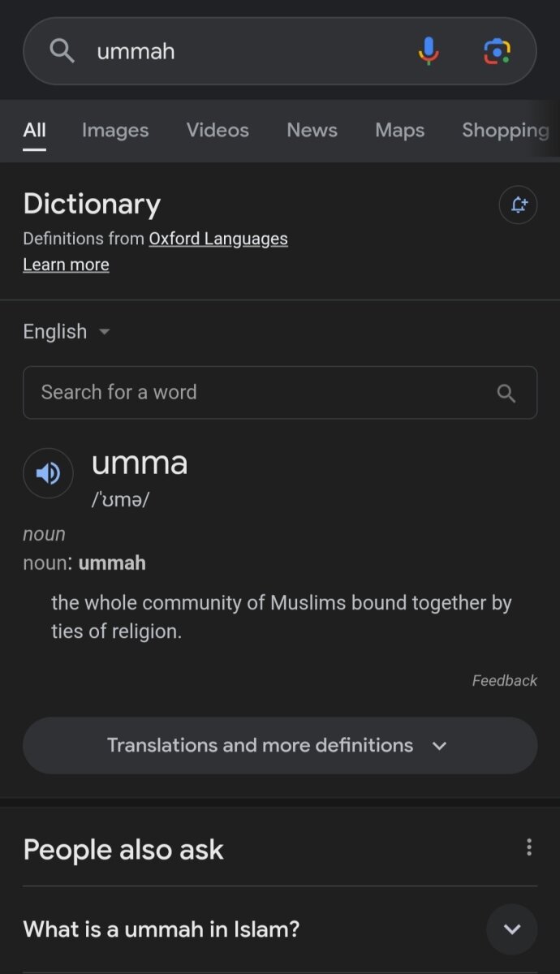Image resolution: width=560 pixels, height=974 pixels.
Task: Tap the magnifier icon beside ummah query
Action: (x=62, y=51)
